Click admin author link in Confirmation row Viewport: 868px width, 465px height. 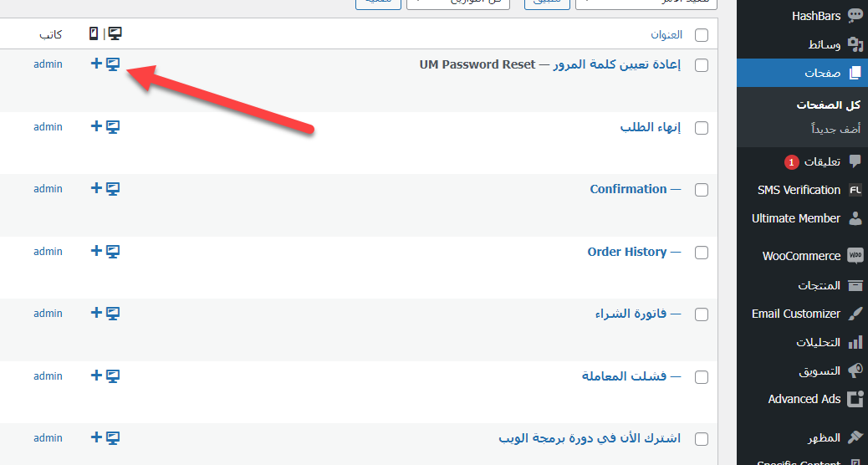(48, 189)
